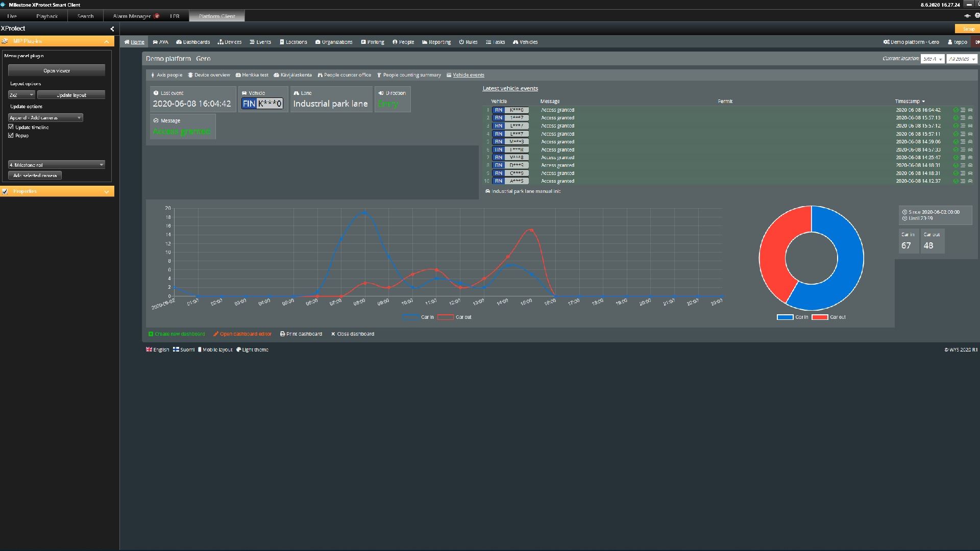
Task: Switch to the Playback tab
Action: tap(47, 16)
